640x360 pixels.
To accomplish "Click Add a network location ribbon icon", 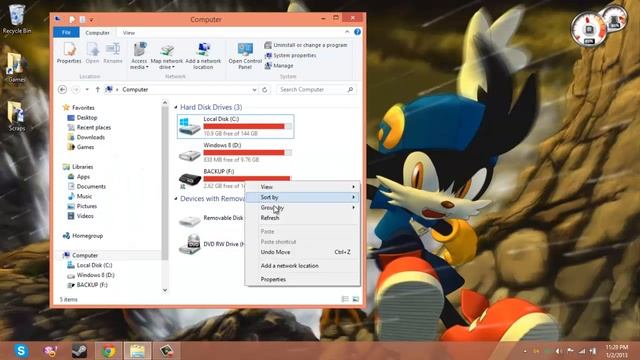I will 203,56.
